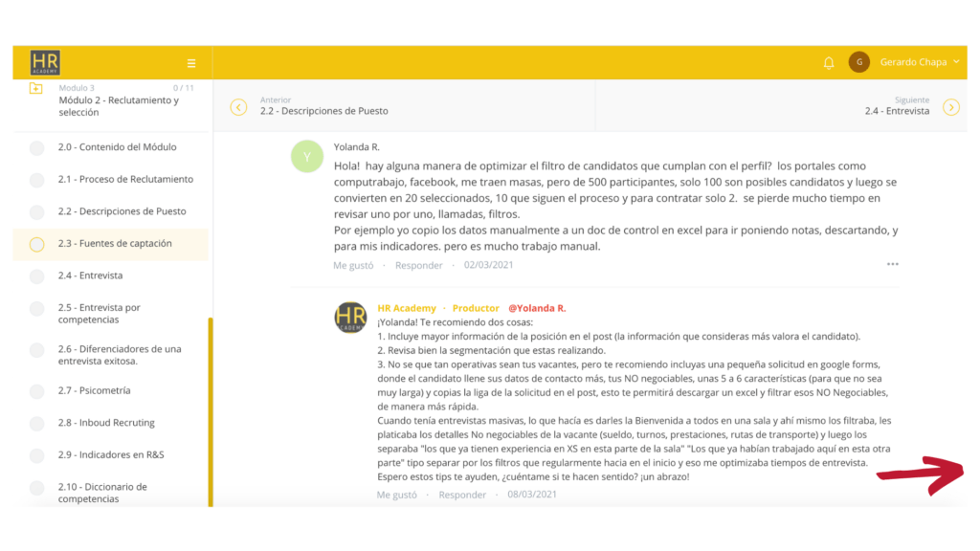Reply to Yolanda's comment with Responder

pyautogui.click(x=419, y=265)
